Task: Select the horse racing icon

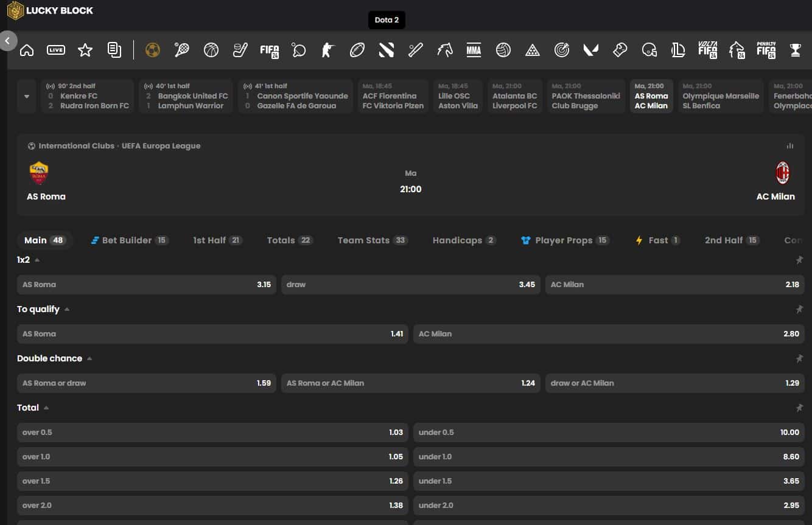Action: [445, 50]
